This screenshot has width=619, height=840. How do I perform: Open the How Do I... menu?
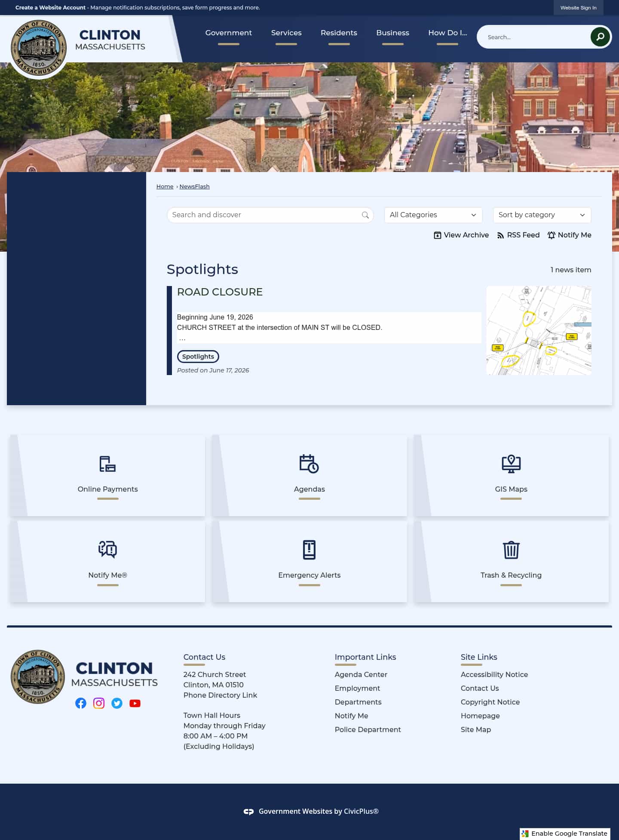[447, 33]
